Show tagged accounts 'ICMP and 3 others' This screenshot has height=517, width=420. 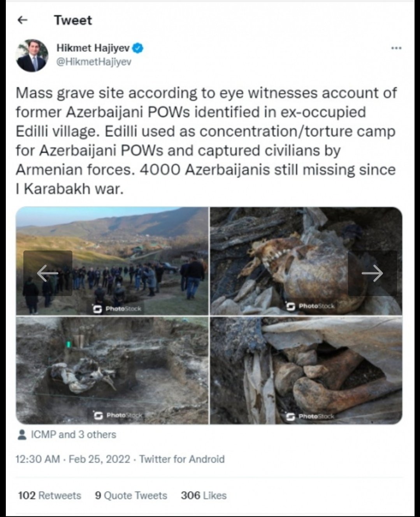[73, 435]
